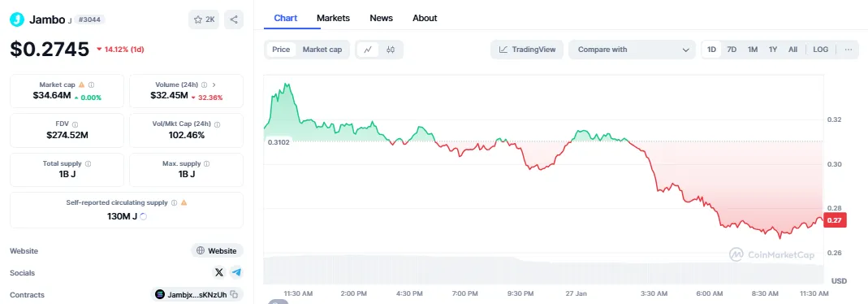Add Jambo to watchlist via star button

204,20
